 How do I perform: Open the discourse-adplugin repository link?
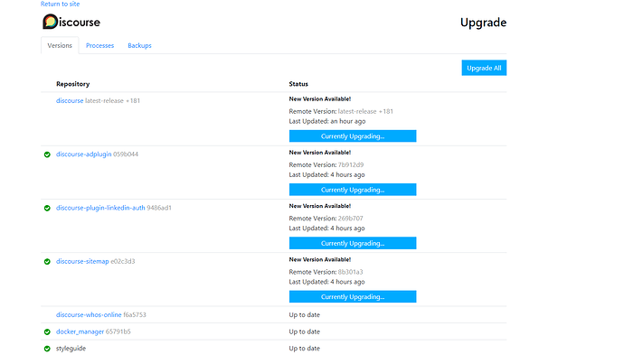pos(83,154)
